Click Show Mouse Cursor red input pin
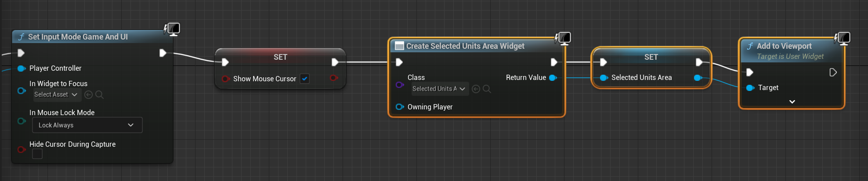Image resolution: width=868 pixels, height=181 pixels. (226, 79)
